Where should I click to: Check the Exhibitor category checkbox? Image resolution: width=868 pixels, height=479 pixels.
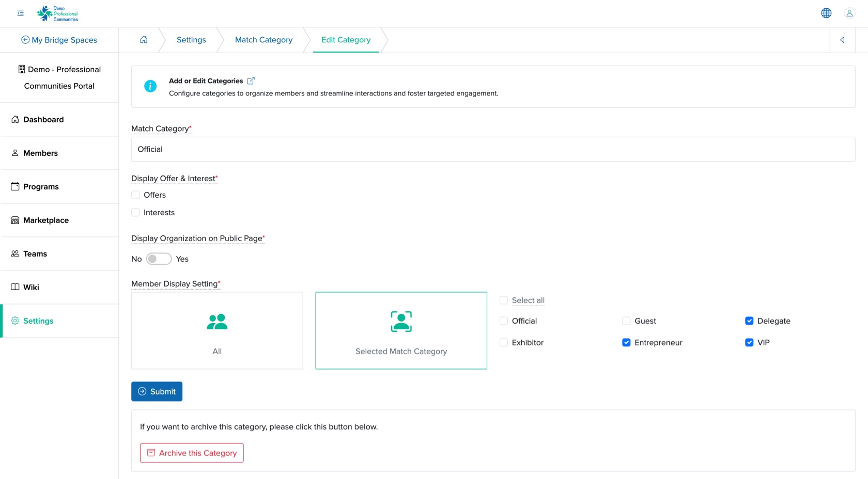pos(504,342)
